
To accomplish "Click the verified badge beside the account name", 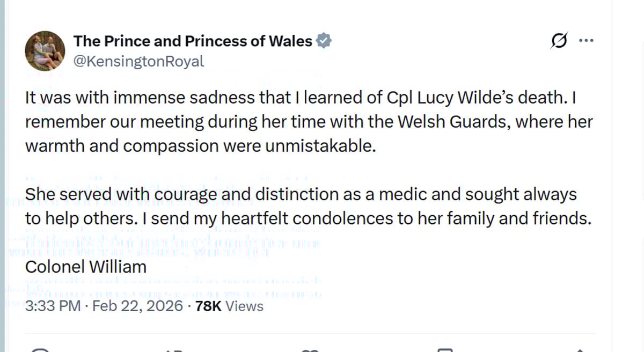I will click(324, 40).
